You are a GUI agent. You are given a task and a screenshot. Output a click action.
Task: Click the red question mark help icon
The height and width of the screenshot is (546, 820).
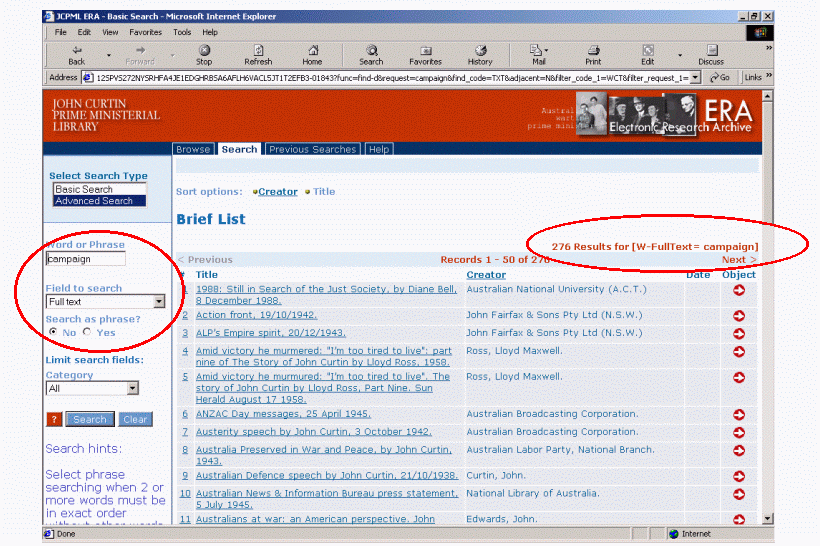click(55, 419)
